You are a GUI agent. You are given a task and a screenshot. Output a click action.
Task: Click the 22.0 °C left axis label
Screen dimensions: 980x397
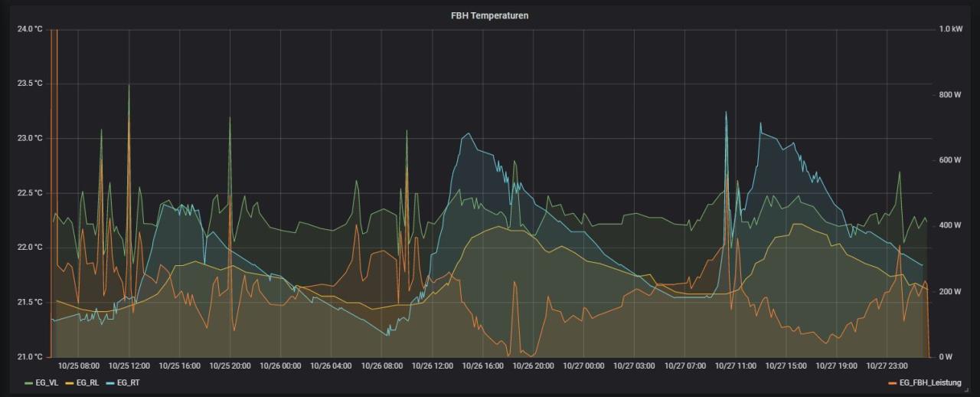[29, 248]
